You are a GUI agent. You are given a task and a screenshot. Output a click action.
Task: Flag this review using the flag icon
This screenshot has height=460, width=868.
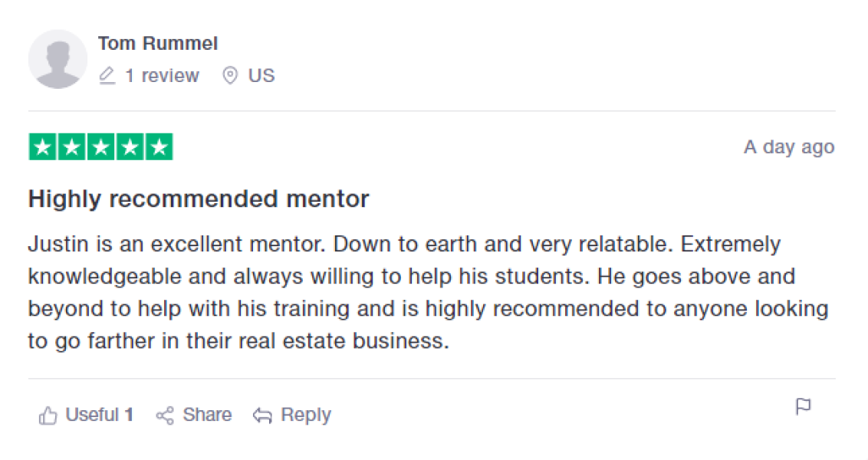[803, 406]
